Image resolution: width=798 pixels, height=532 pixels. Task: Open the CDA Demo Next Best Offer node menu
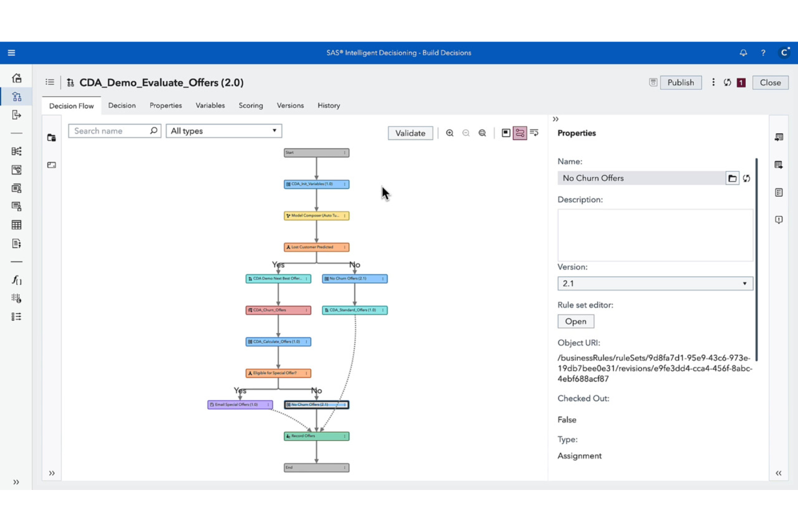[x=306, y=279]
